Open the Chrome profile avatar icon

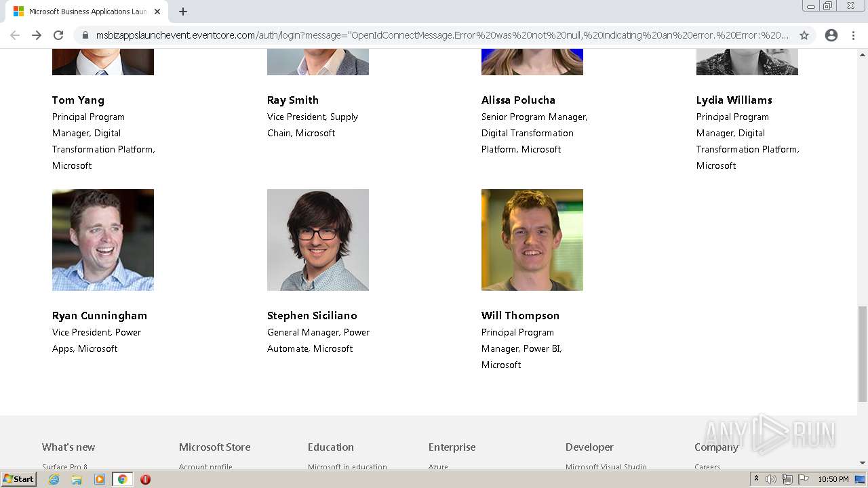831,35
